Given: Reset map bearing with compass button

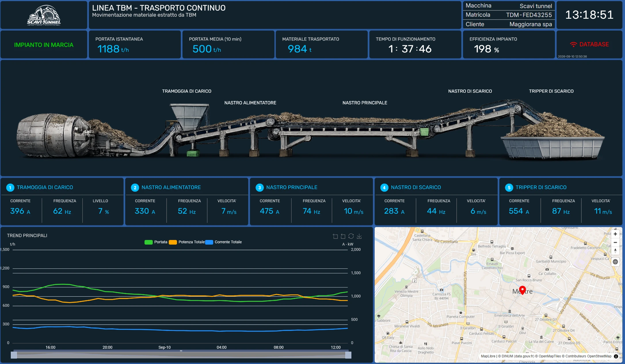Looking at the screenshot, I should click(x=615, y=251).
